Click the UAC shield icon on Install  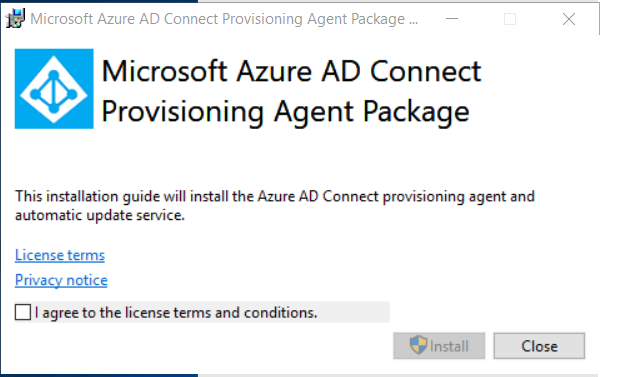coord(419,345)
